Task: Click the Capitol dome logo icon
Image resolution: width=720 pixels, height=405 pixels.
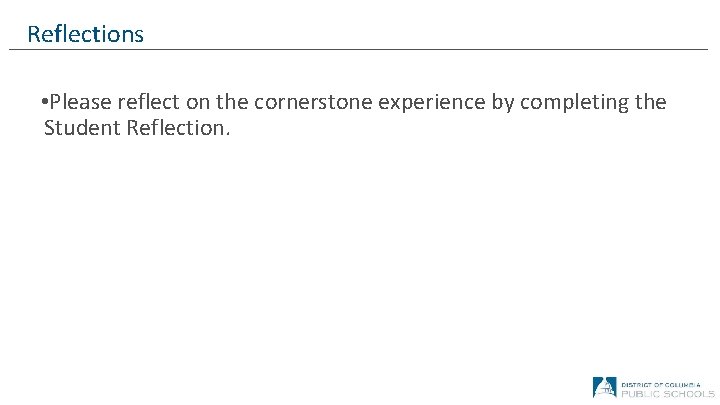Action: tap(604, 388)
